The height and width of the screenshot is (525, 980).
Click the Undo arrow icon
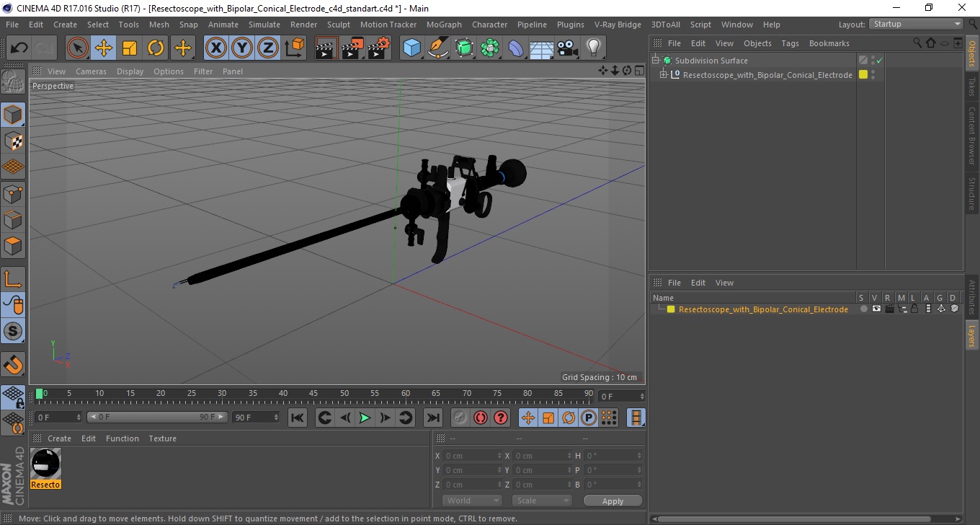(x=19, y=48)
